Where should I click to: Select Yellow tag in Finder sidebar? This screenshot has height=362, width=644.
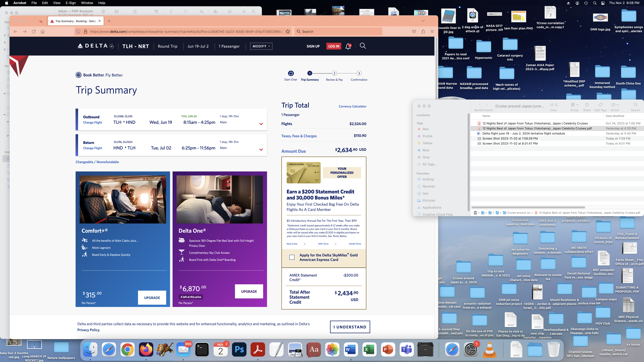[x=427, y=143]
